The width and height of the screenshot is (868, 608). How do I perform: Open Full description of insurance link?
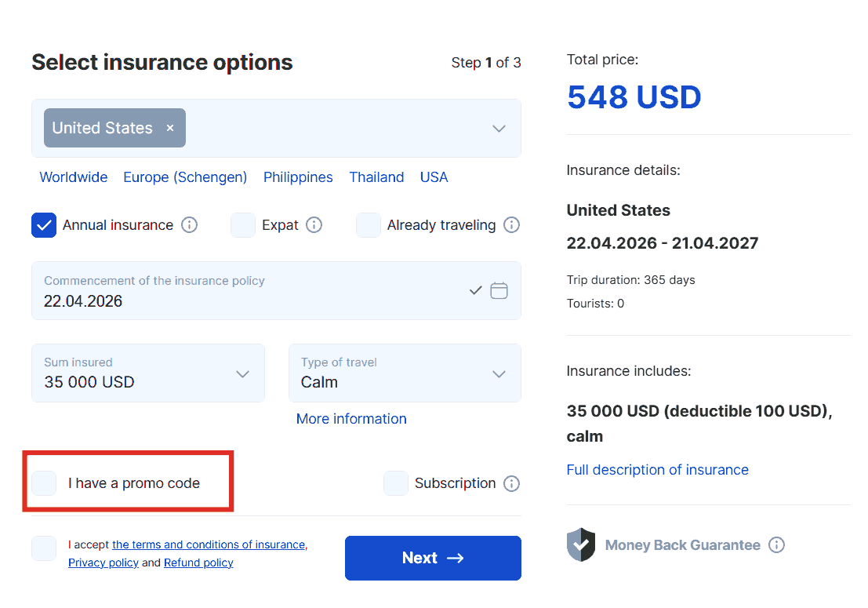pyautogui.click(x=657, y=470)
